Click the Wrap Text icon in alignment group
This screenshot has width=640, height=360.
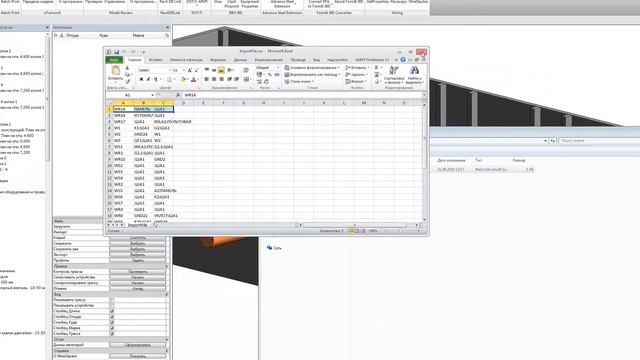click(246, 70)
